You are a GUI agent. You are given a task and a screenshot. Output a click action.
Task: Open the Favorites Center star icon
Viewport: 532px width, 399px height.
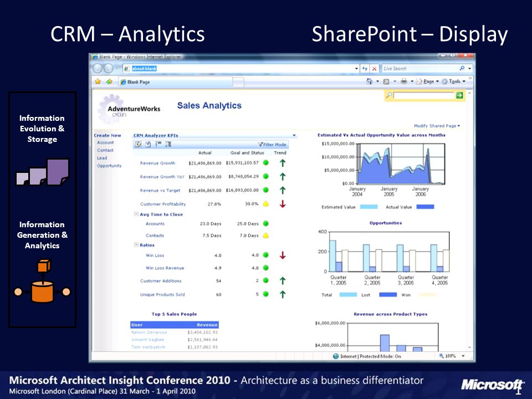(x=98, y=81)
